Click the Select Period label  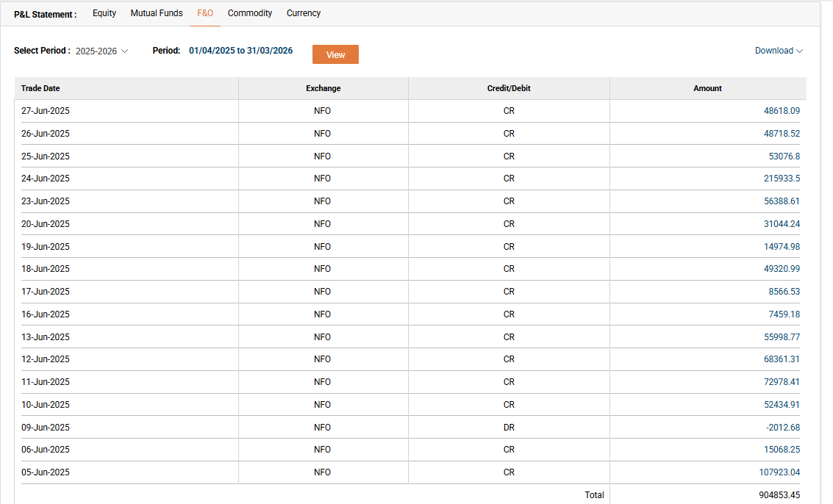(42, 51)
